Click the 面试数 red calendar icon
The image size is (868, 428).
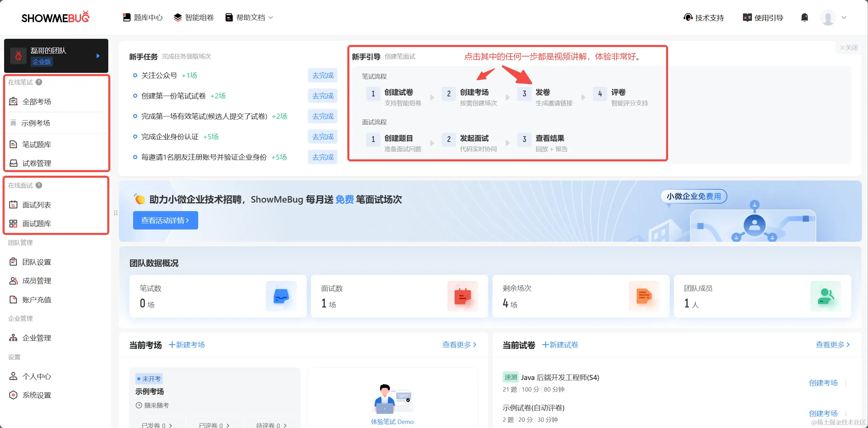462,296
